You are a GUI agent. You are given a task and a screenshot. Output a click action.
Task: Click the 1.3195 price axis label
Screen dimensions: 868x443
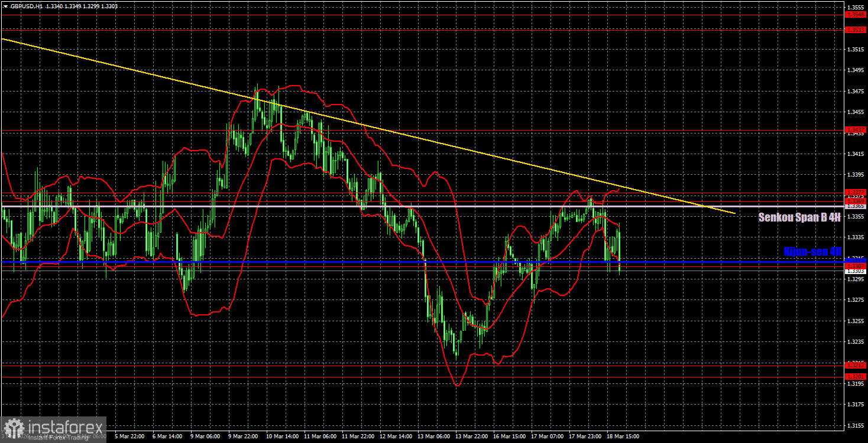856,383
